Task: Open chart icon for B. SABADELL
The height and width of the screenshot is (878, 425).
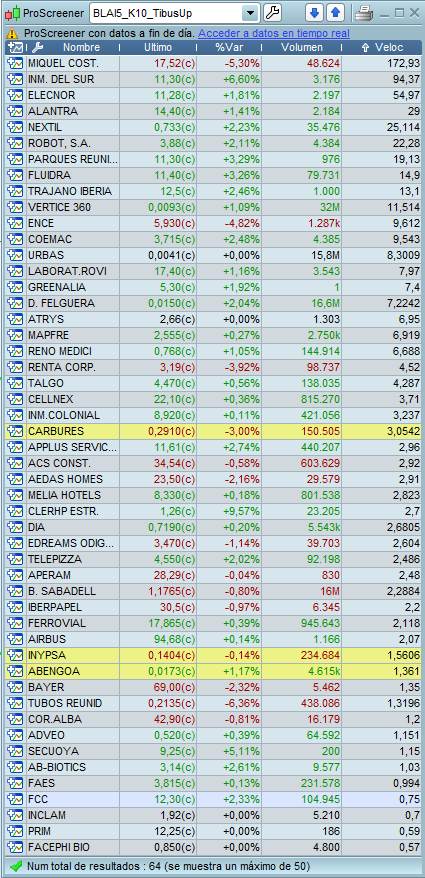Action: [x=14, y=591]
